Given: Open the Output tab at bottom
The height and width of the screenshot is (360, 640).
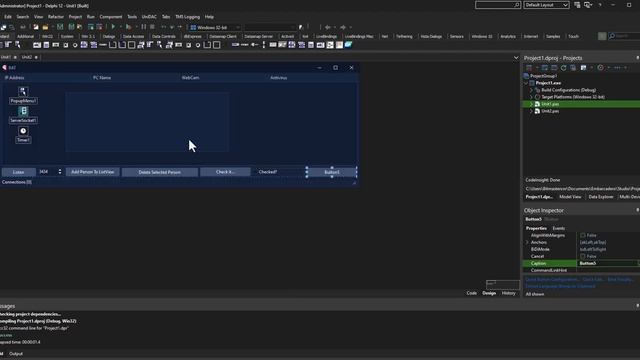Looking at the screenshot, I should click(16, 354).
